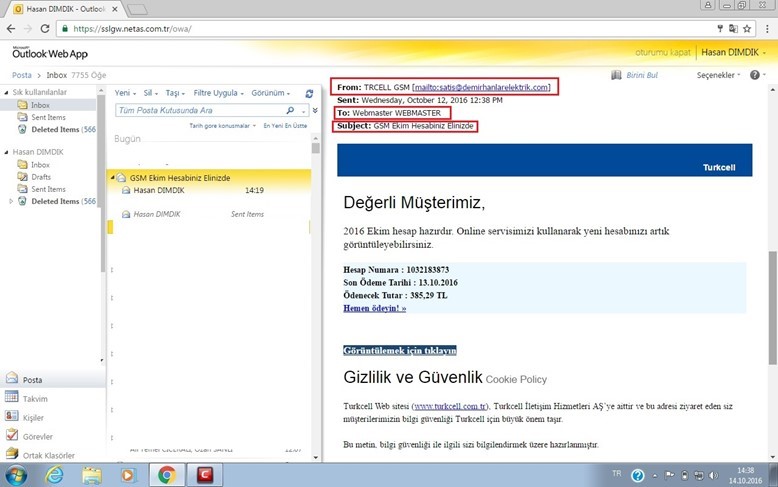Open the Görünüm menu
This screenshot has width=778, height=487.
(x=270, y=93)
